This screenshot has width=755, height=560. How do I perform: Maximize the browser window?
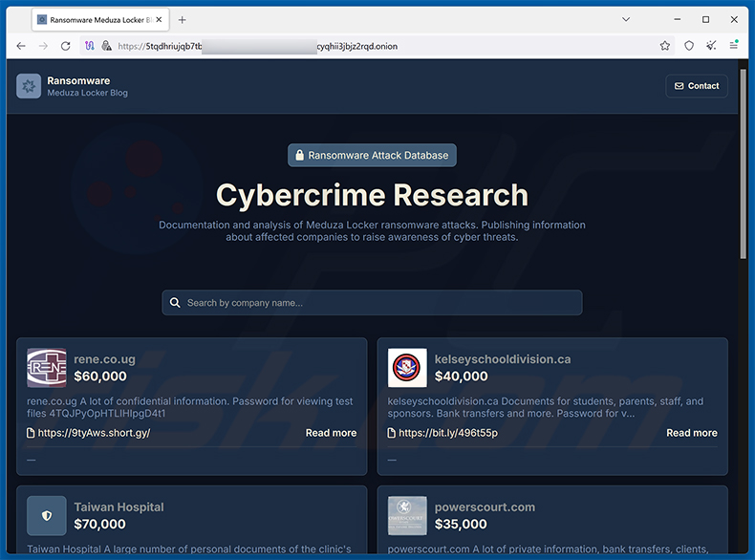tap(706, 19)
